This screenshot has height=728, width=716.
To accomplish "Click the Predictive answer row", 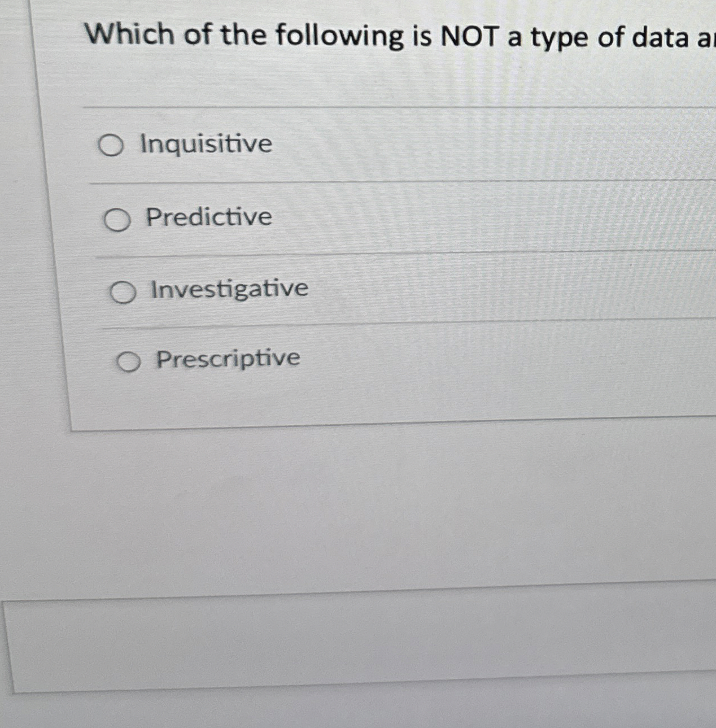I will coord(339,218).
